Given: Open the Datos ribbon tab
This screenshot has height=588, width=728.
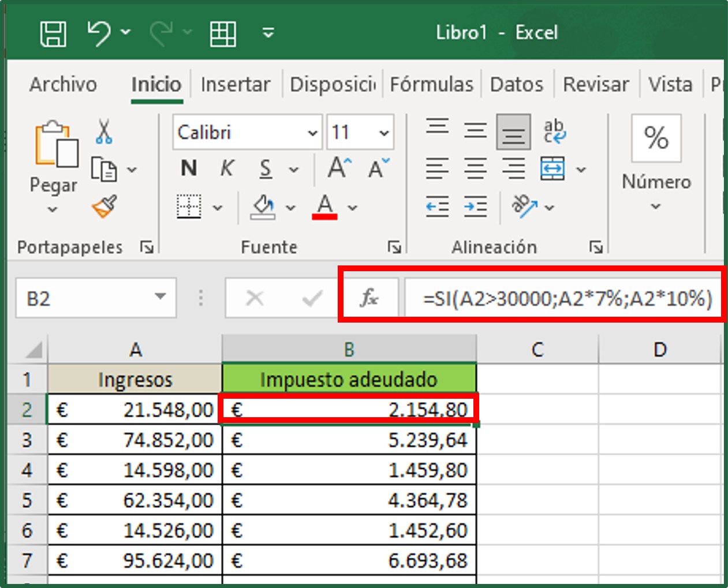Looking at the screenshot, I should click(x=516, y=84).
